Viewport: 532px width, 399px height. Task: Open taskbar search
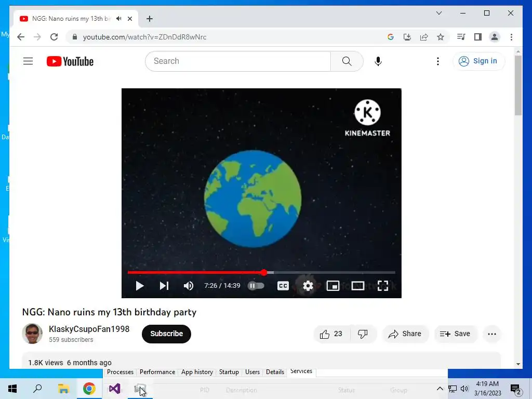[x=37, y=389]
